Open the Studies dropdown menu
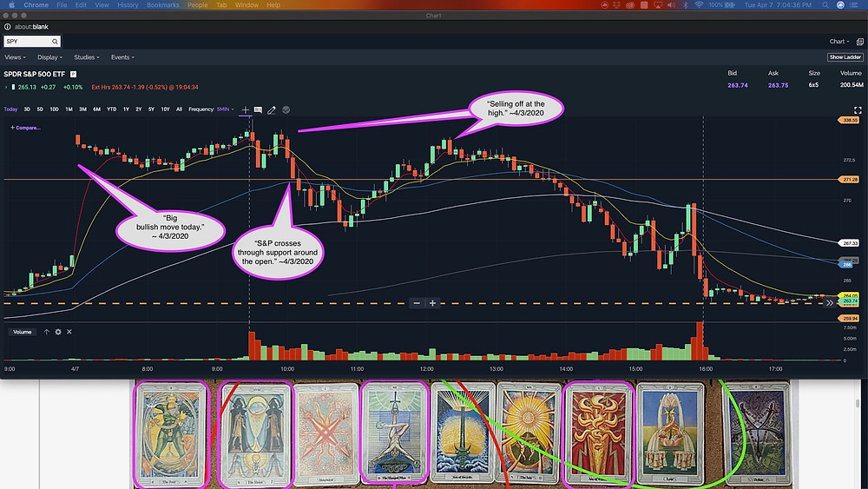868x489 pixels. point(86,57)
